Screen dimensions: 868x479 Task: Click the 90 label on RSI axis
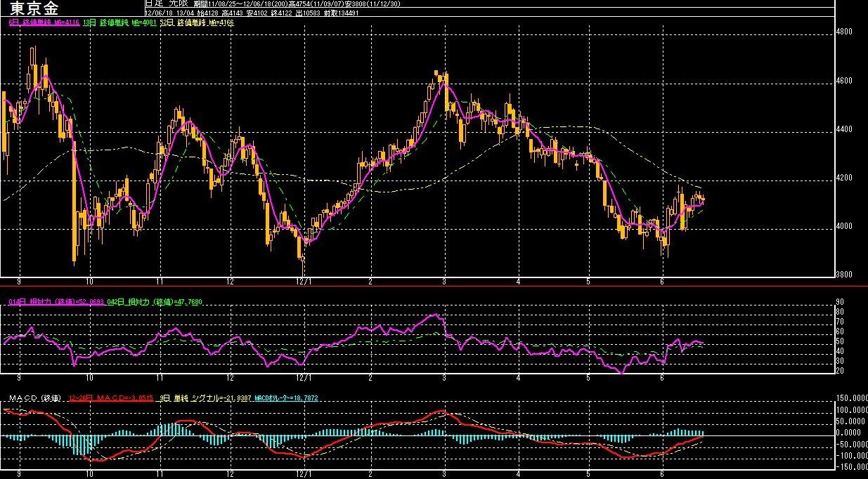coord(840,303)
